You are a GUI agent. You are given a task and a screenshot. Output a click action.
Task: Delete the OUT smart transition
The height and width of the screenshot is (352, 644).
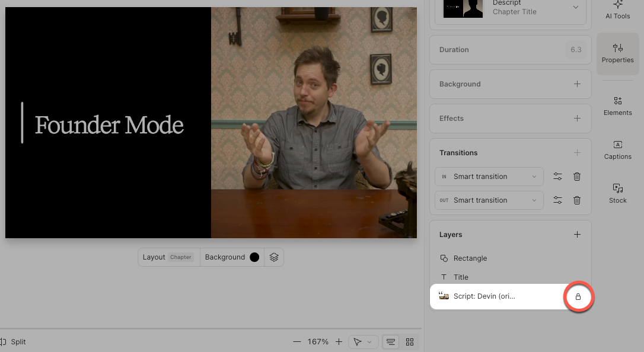coord(577,200)
